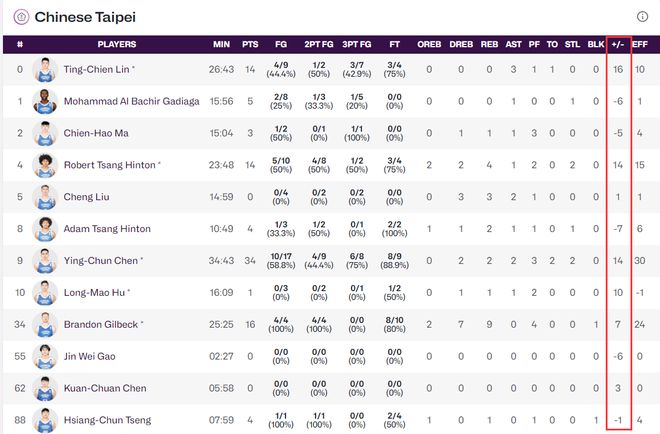Click Hsiang-Chun Tseng's avatar image
The image size is (660, 434).
(45, 420)
